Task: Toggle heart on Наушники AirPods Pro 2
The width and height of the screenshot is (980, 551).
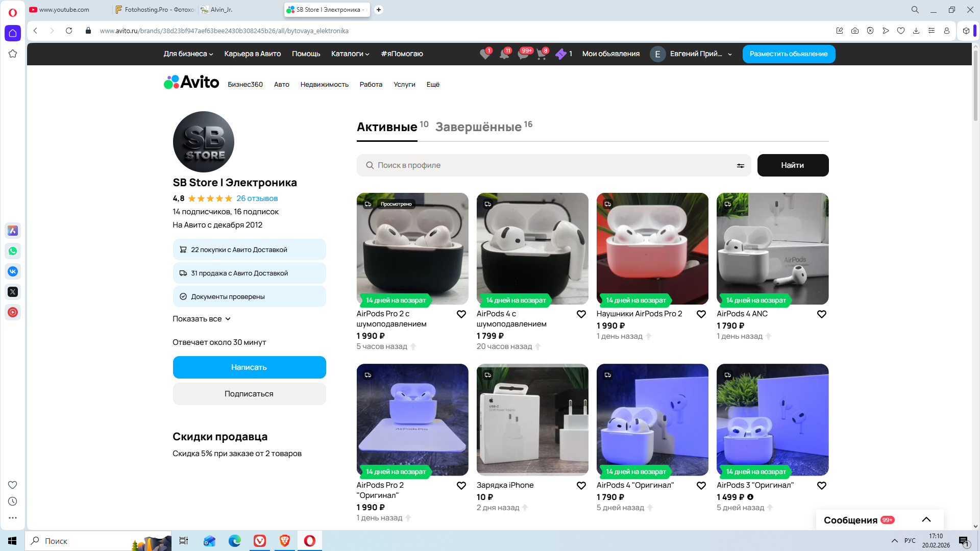Action: point(701,314)
